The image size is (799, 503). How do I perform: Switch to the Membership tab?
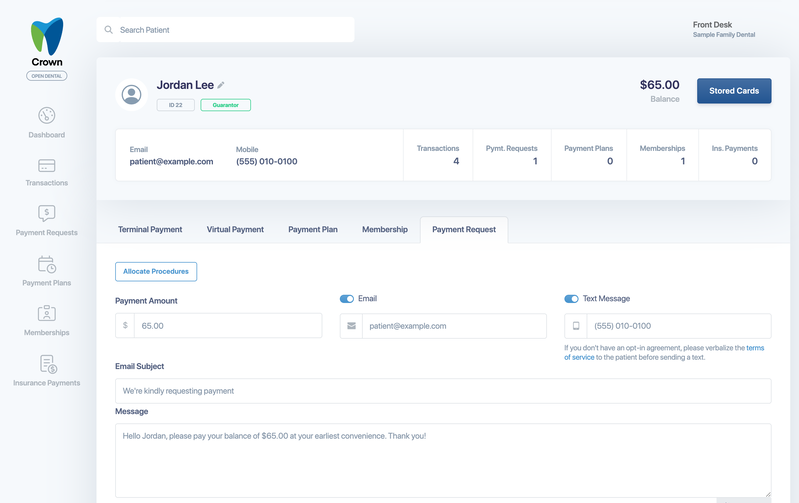coord(385,229)
